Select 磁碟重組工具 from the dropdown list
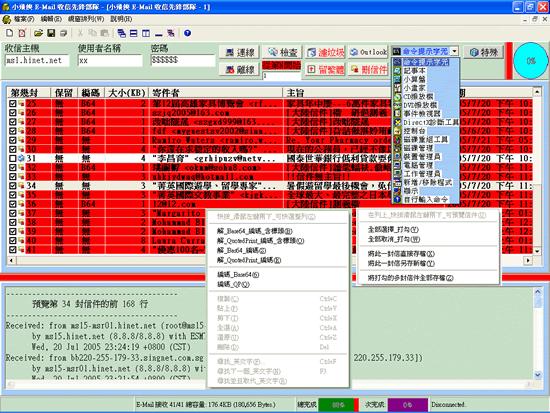 (426, 139)
